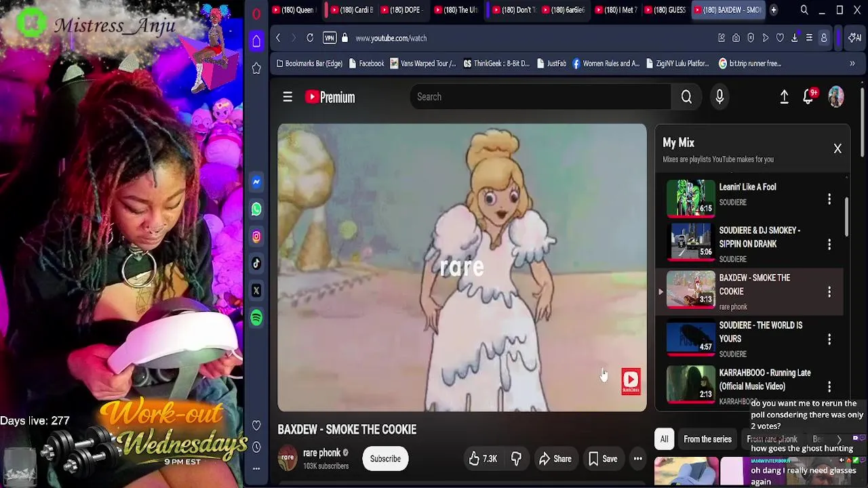Click the subscribe watermark on video
Image resolution: width=868 pixels, height=488 pixels.
(x=631, y=380)
